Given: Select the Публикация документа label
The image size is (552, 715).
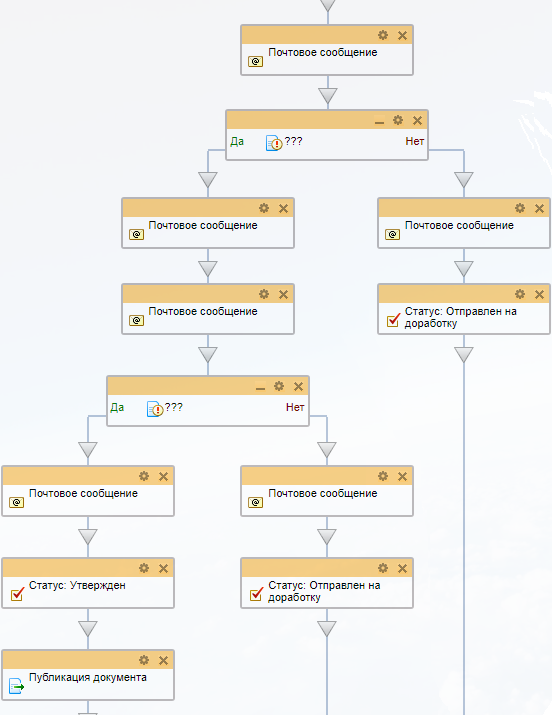Looking at the screenshot, I should 88,677.
